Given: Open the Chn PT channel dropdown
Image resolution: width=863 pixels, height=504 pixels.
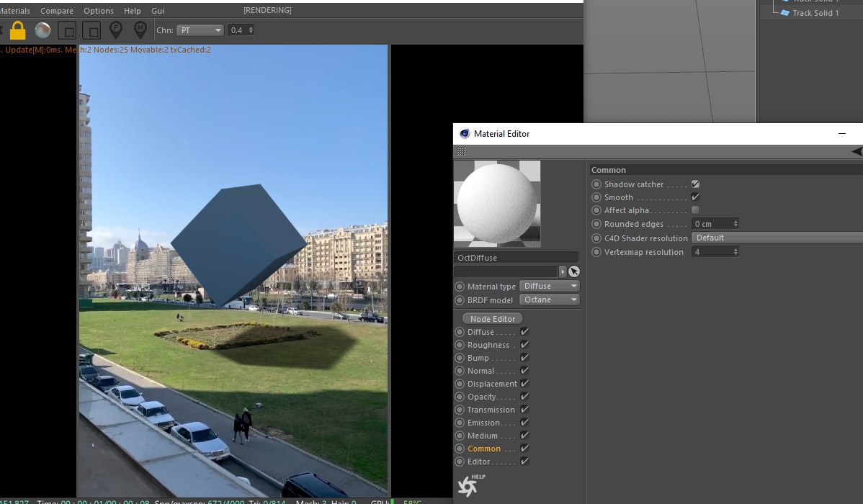Looking at the screenshot, I should coord(200,30).
